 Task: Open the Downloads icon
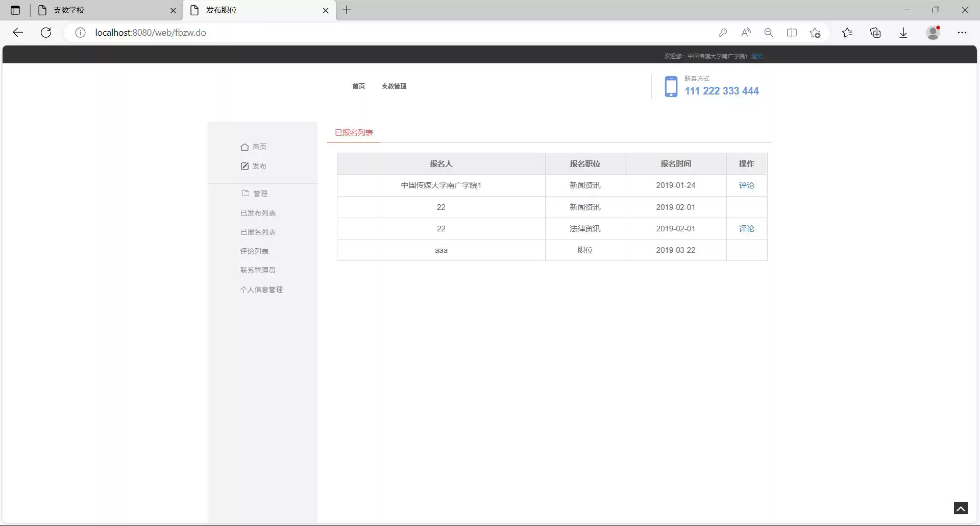coord(903,33)
